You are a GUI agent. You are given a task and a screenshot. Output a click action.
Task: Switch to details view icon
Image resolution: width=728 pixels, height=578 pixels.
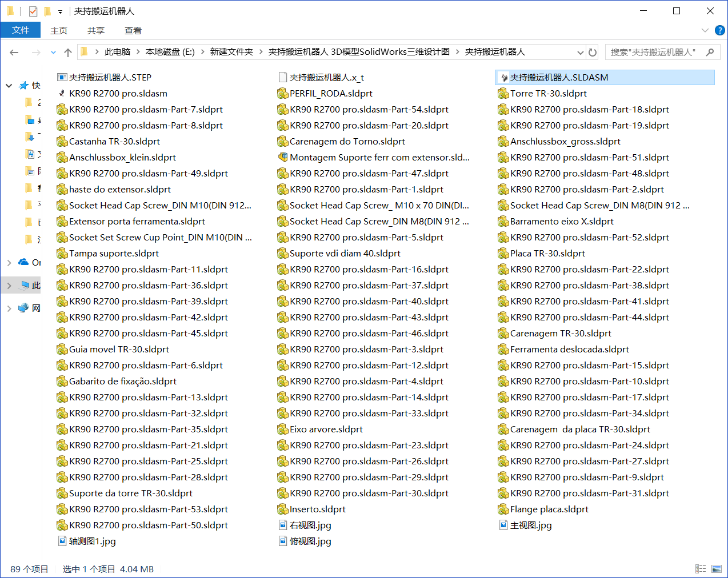pyautogui.click(x=701, y=569)
